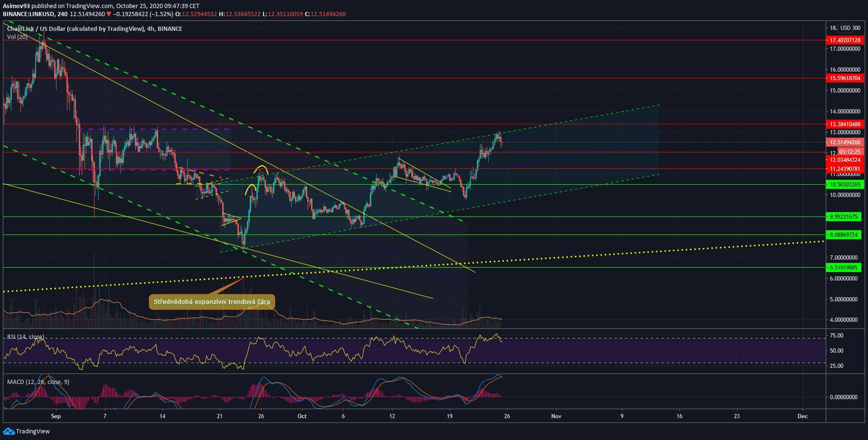Image resolution: width=868 pixels, height=440 pixels.
Task: Click the 15.59618704 resistance price tag
Action: [844, 78]
